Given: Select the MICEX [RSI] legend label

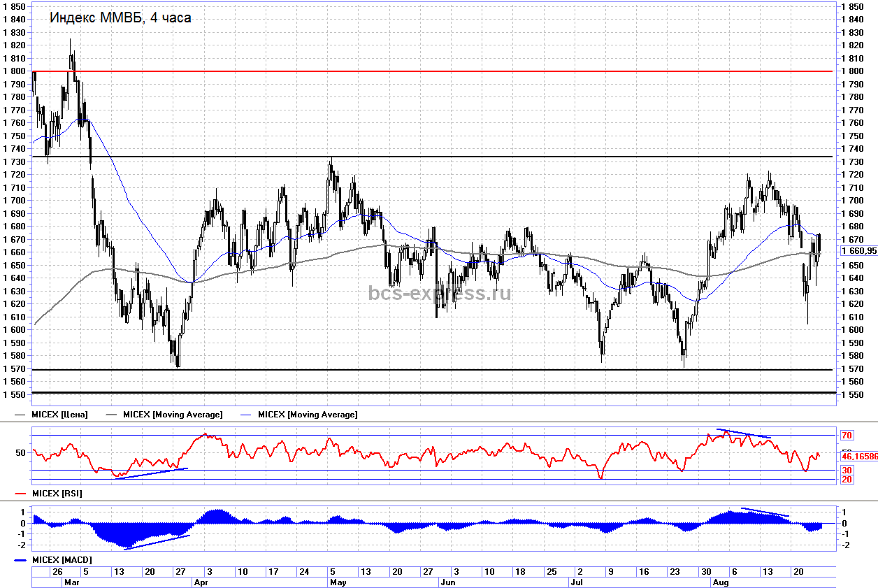Looking at the screenshot, I should click(57, 494).
